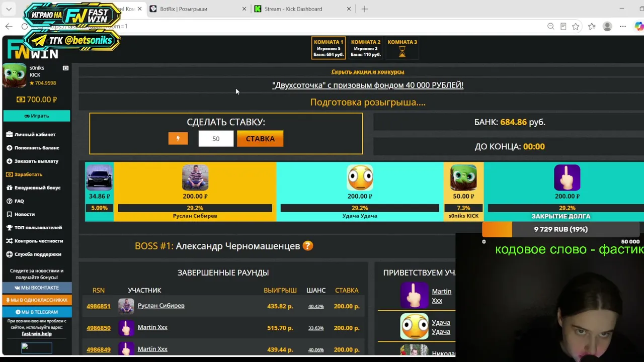Click Удача Удача name in welcome list
Screen dimensions: 644x362
point(441,327)
